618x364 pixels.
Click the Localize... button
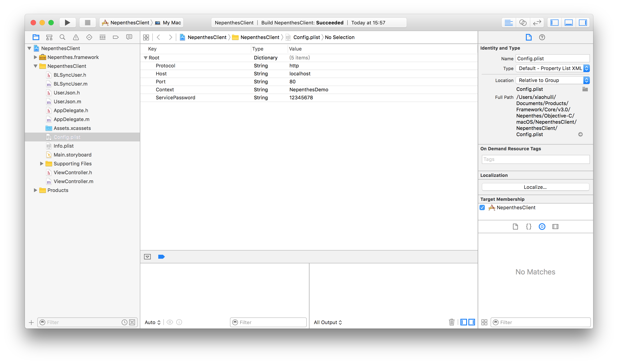click(535, 187)
